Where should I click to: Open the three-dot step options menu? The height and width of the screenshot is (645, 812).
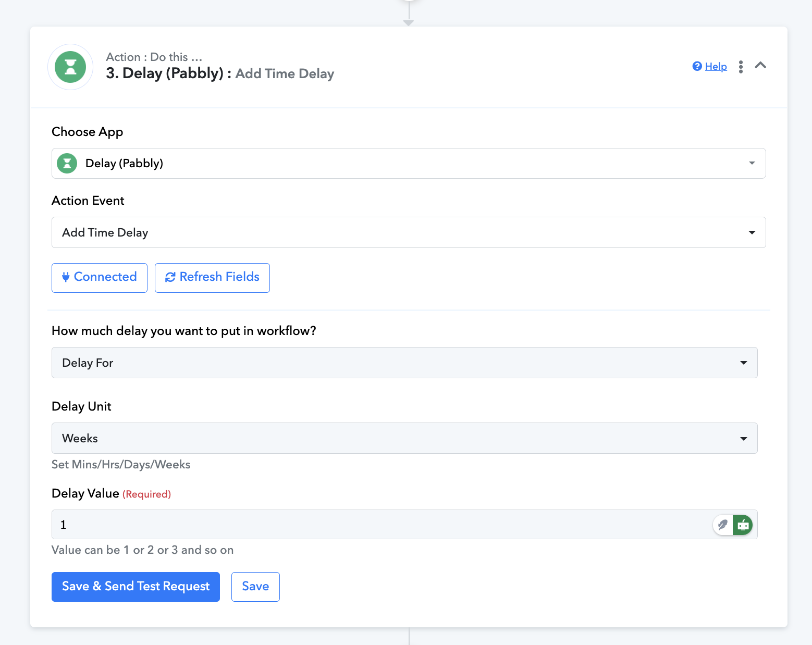pos(741,67)
